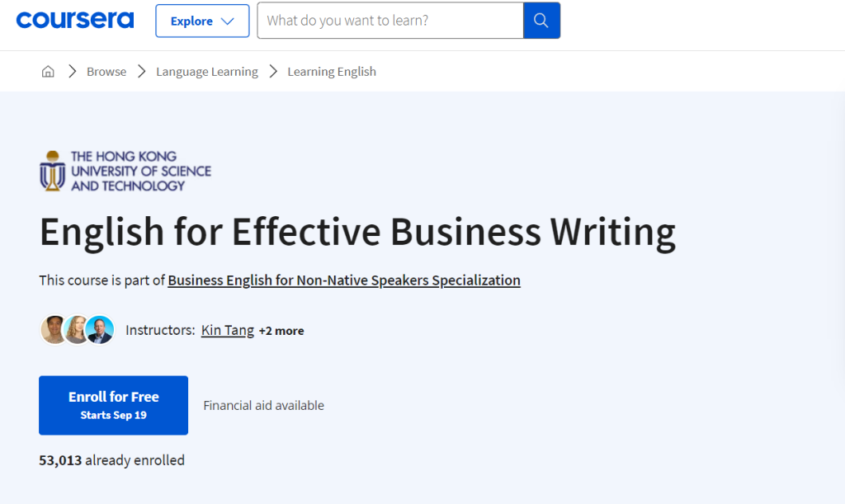Image resolution: width=845 pixels, height=504 pixels.
Task: Click 'Financial aid available'
Action: point(263,405)
